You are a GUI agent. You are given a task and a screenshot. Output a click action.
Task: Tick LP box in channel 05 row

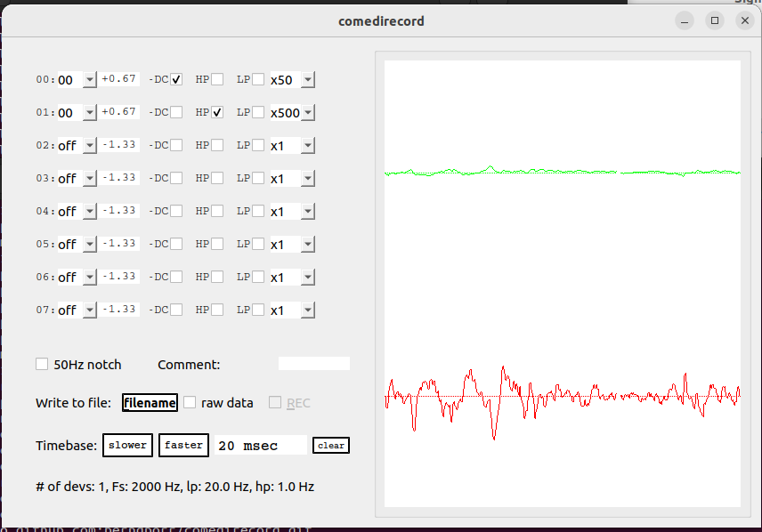pyautogui.click(x=258, y=244)
